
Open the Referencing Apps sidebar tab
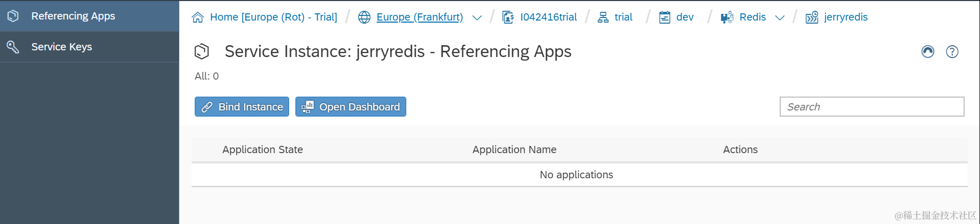click(x=73, y=16)
